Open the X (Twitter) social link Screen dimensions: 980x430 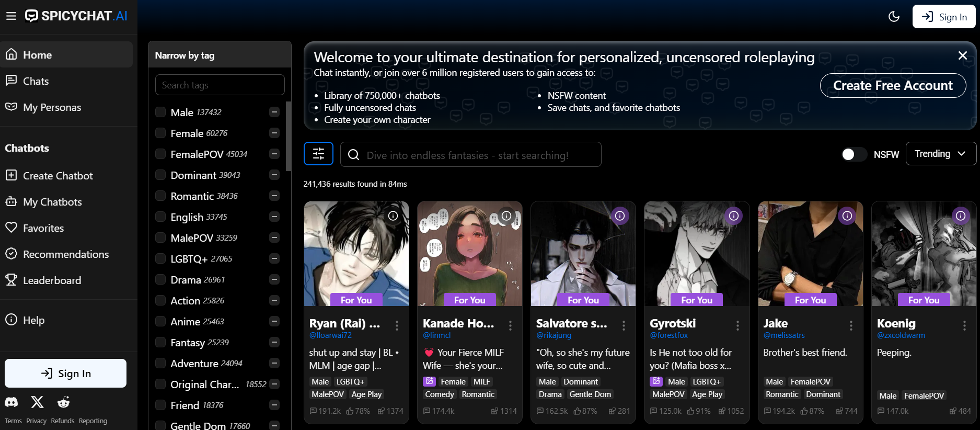coord(37,402)
